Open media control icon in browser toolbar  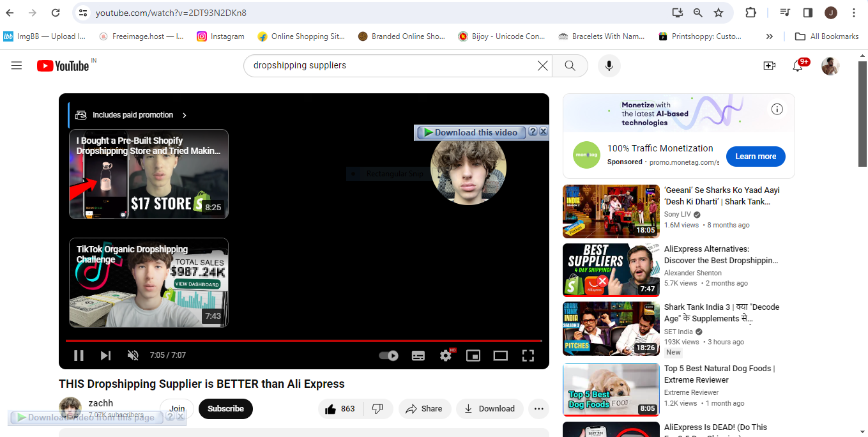[x=786, y=13]
